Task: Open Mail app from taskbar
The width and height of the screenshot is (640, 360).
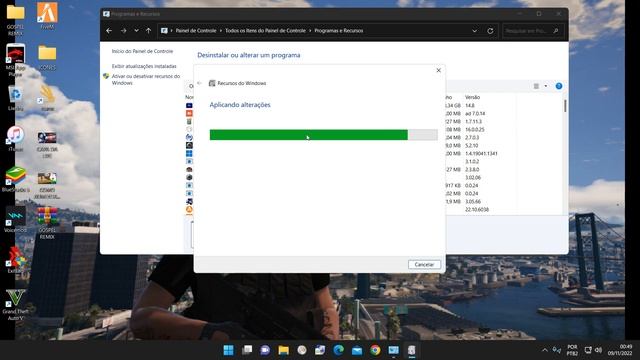Action: pyautogui.click(x=357, y=350)
